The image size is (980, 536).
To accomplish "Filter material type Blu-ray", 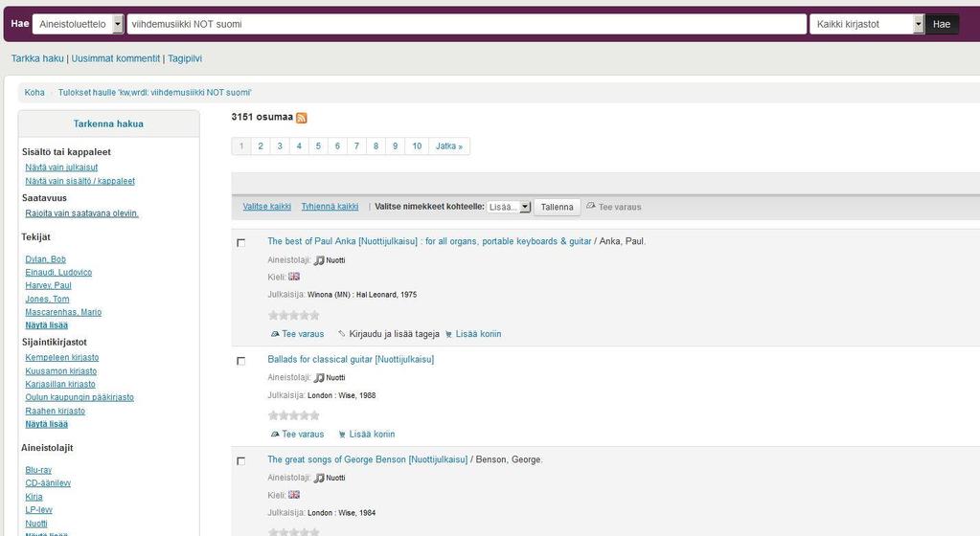I will coord(38,470).
